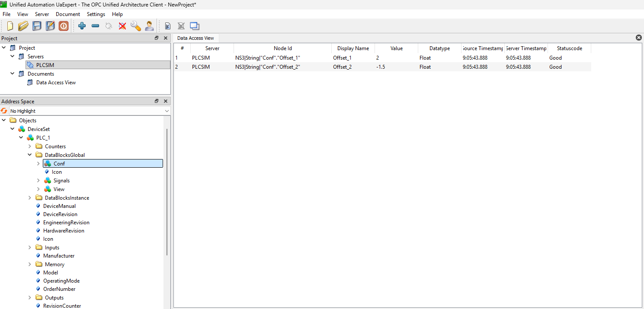This screenshot has height=309, width=644.
Task: Open the File menu
Action: click(6, 14)
